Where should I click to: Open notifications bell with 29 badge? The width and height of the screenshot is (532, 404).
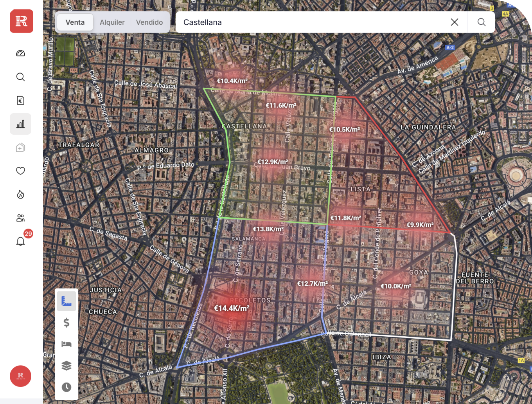click(21, 241)
